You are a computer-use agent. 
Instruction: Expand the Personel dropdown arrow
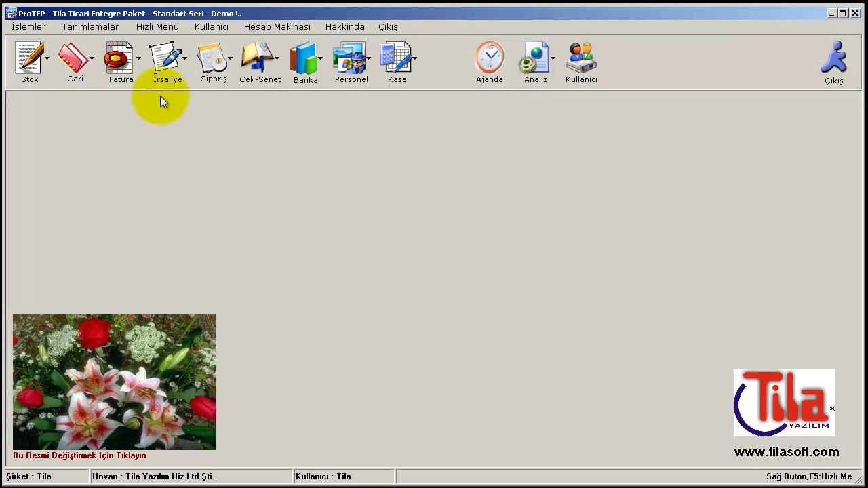(368, 59)
